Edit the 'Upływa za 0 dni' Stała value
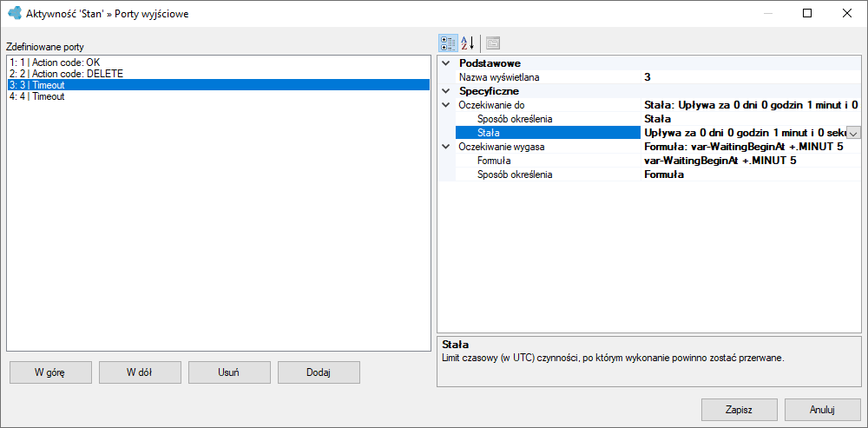 point(744,133)
